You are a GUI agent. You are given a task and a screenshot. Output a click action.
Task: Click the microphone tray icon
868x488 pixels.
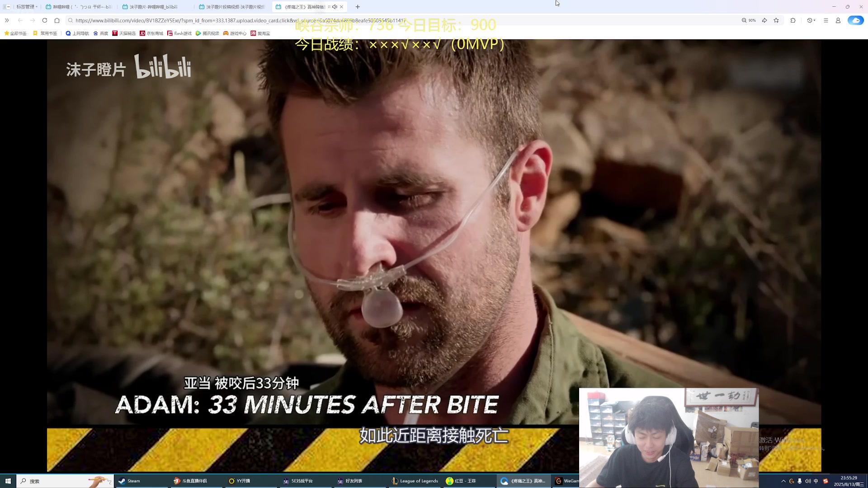[800, 481]
